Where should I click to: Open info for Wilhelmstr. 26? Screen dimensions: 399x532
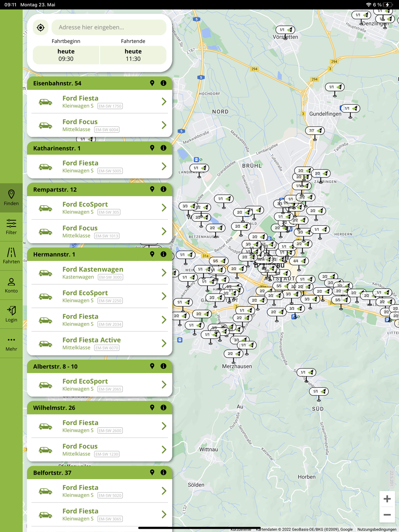click(x=163, y=408)
